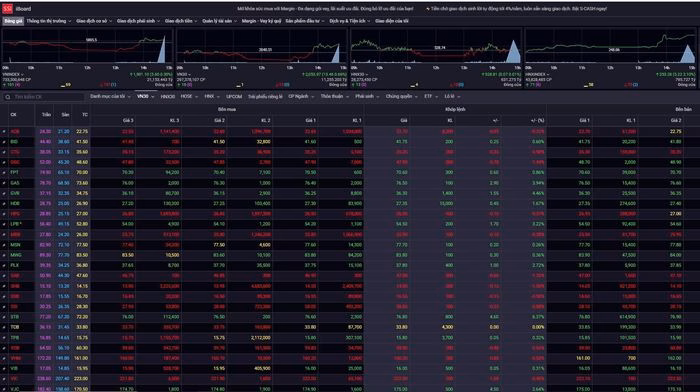Click the stock search input field
This screenshot has height=392, width=700.
coord(44,97)
